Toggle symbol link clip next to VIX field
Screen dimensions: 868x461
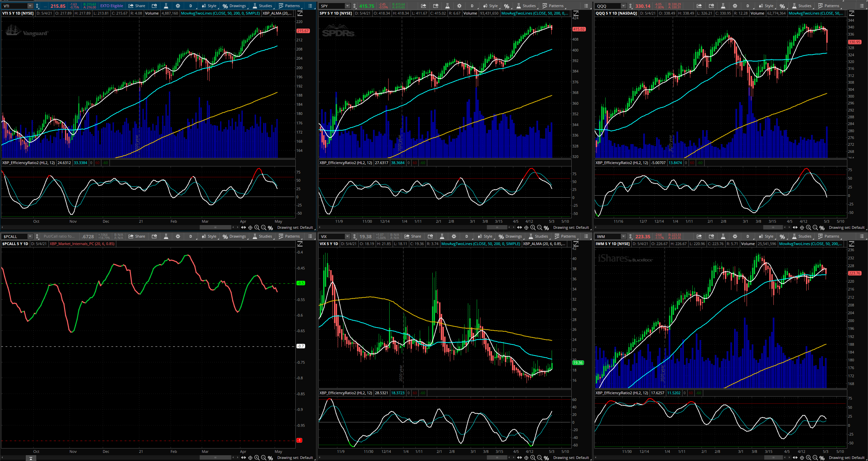click(355, 236)
